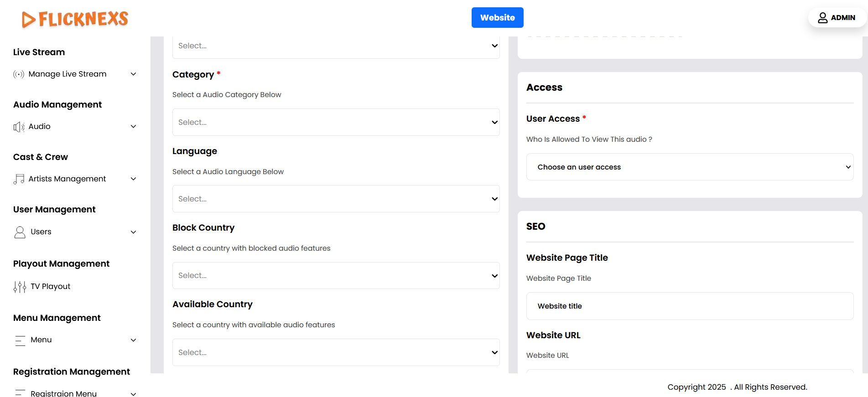Open the Available Country select dropdown
Screen dimensions: 868x397
336,352
